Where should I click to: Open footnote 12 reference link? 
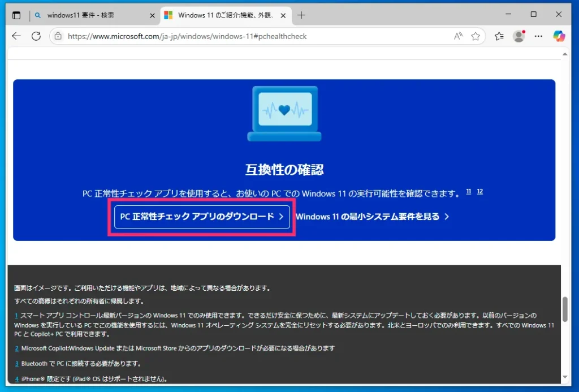(x=479, y=191)
